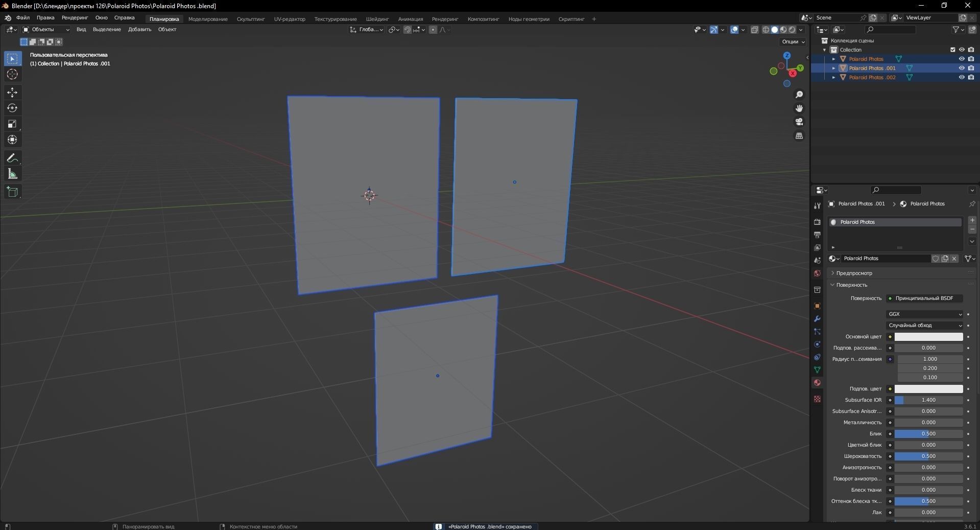Open the Texture properties tab

point(817,399)
